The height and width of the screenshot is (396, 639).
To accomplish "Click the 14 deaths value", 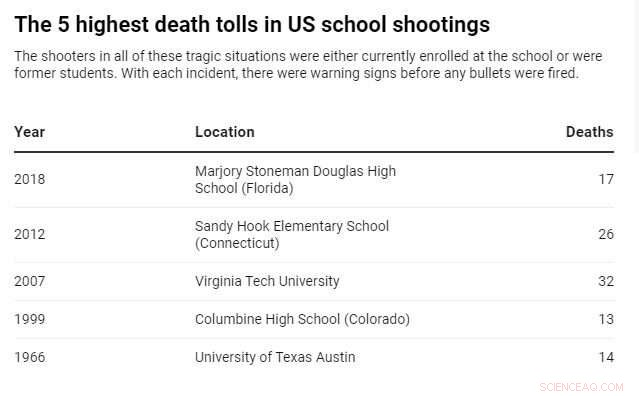I will (x=606, y=357).
